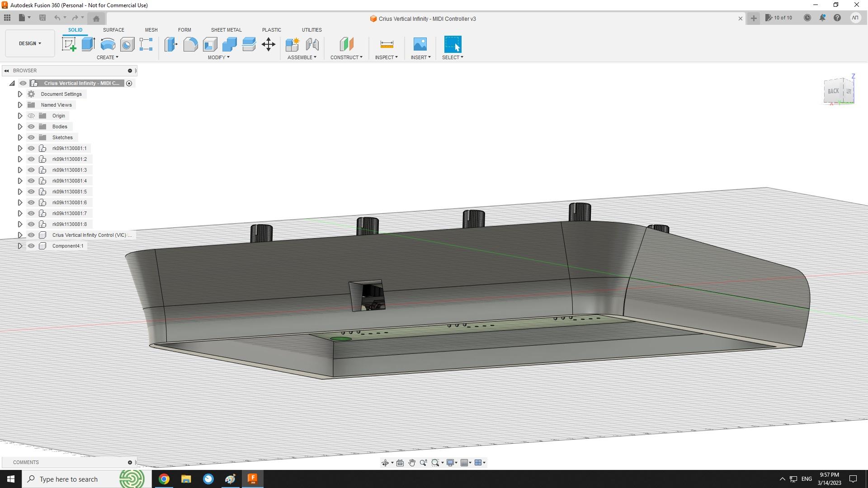Switch to the SURFACE tab
868x488 pixels.
(x=113, y=30)
